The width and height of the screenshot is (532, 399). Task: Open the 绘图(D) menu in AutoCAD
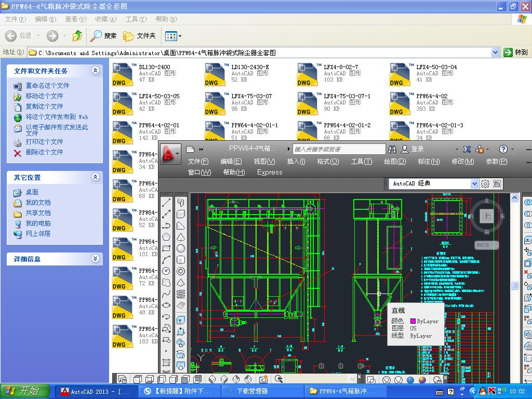[x=395, y=162]
